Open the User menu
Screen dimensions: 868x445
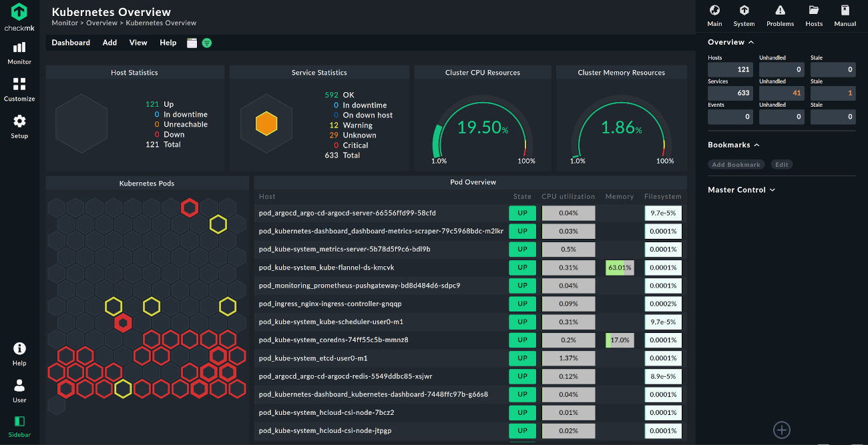click(19, 391)
